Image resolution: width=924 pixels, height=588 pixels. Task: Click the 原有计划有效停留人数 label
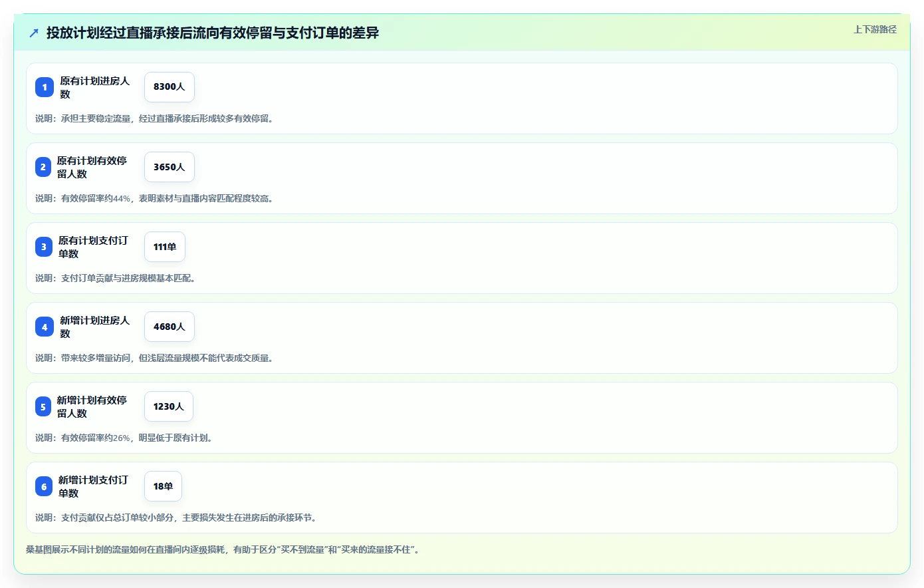tap(92, 167)
